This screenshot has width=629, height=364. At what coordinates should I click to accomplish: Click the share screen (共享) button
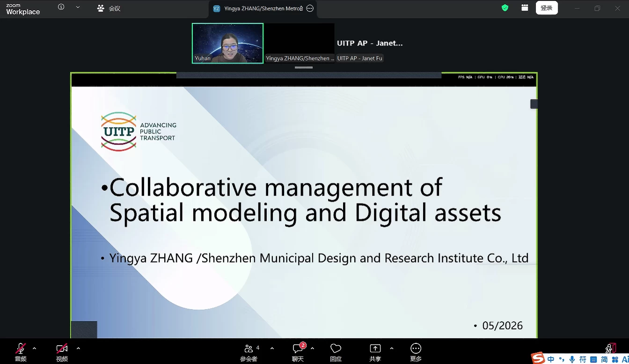pos(375,351)
